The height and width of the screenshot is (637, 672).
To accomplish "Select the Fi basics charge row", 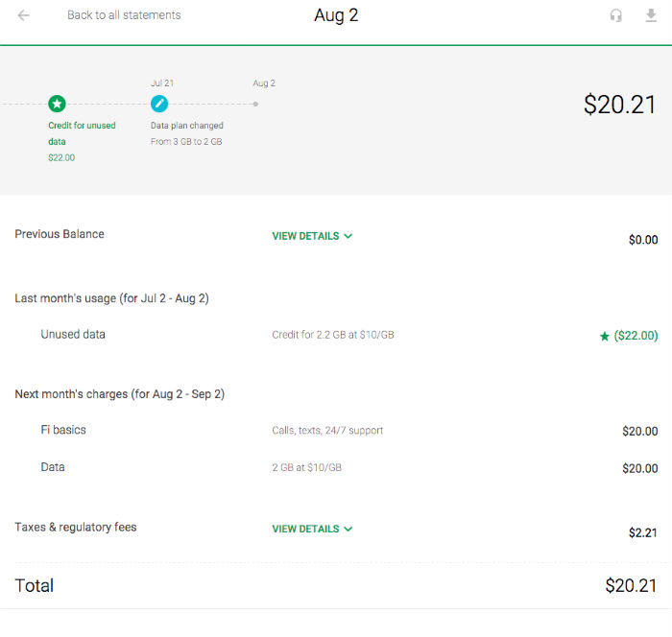I will (x=63, y=430).
